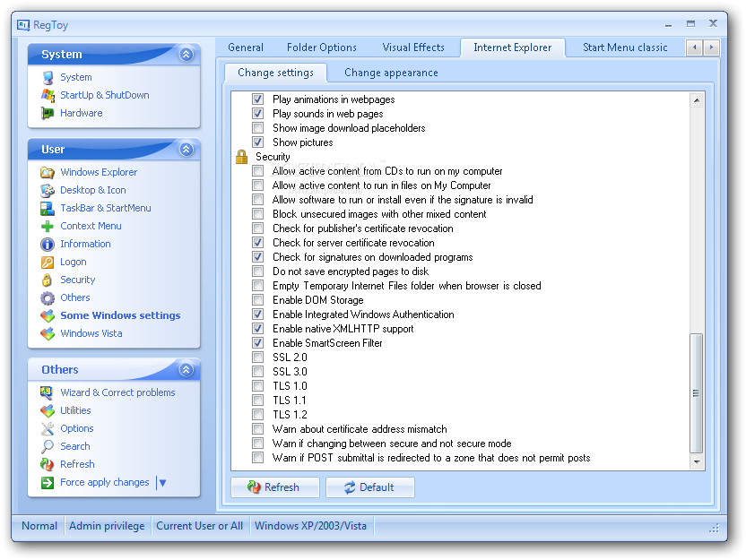Click the Windows Explorer folder icon
Screen dimensions: 746x560
(x=48, y=172)
